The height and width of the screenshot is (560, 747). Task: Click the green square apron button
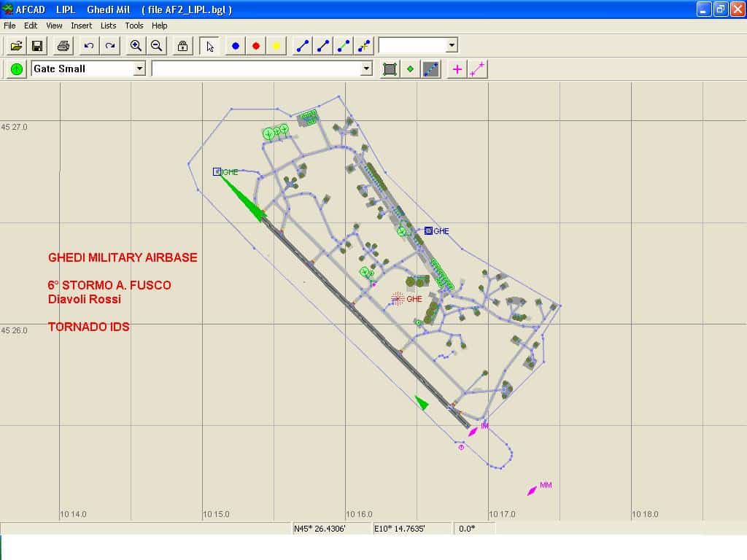[x=390, y=69]
